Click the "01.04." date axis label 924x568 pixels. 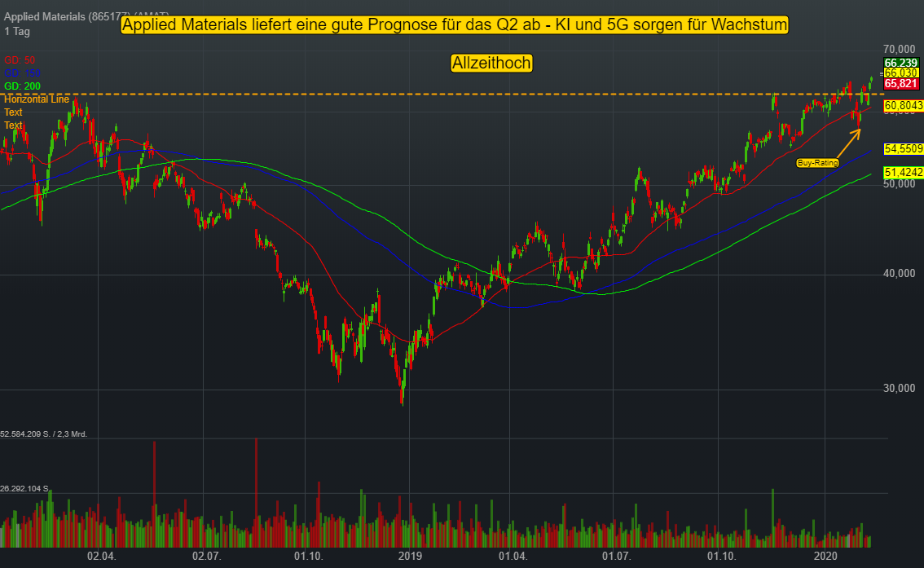[513, 557]
